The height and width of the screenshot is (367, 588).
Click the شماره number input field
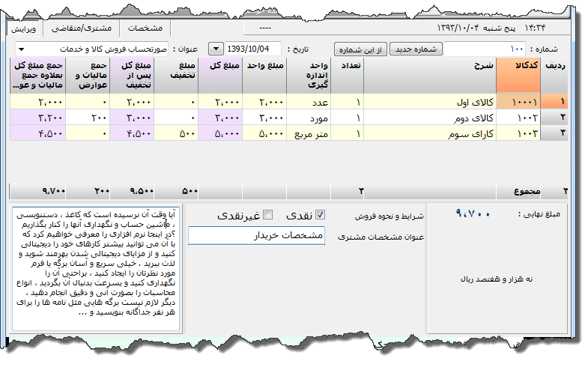[487, 49]
